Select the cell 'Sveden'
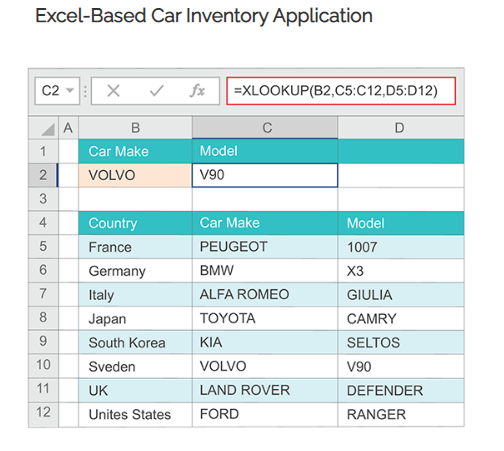The width and height of the screenshot is (504, 451). (135, 366)
